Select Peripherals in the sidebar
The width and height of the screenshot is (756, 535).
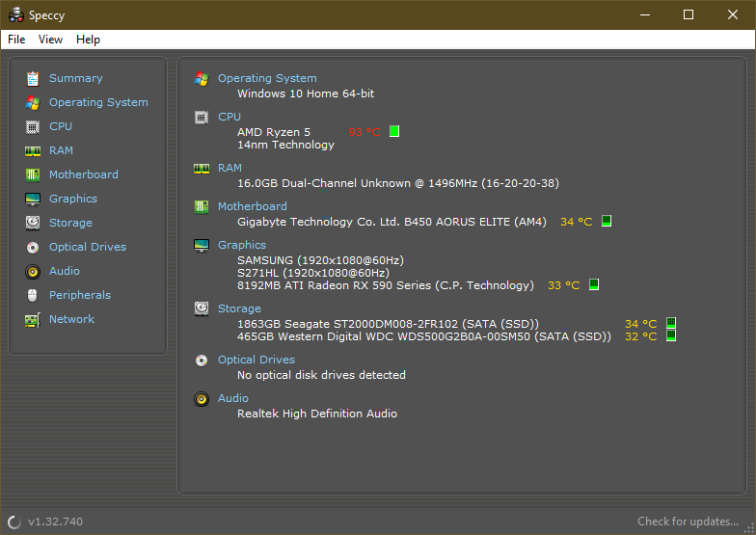[79, 295]
